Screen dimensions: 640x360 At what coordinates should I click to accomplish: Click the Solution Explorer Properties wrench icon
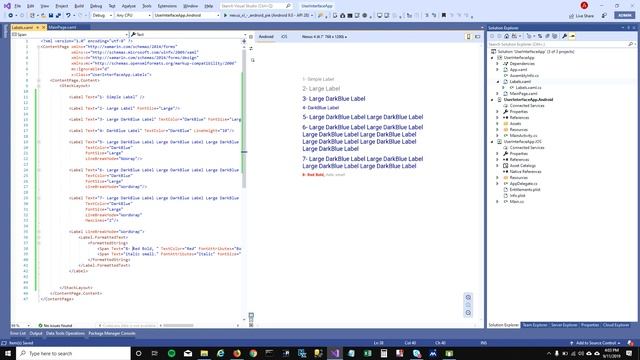(564, 36)
